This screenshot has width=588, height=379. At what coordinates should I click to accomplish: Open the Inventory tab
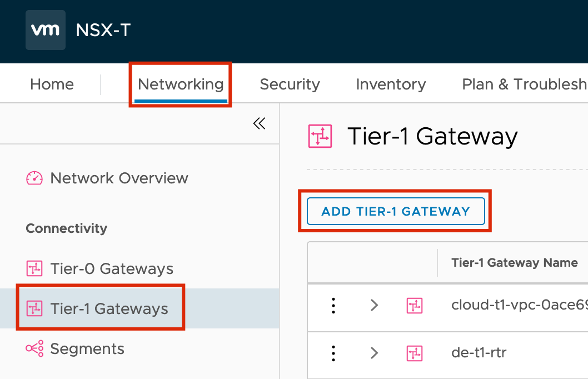(x=391, y=84)
